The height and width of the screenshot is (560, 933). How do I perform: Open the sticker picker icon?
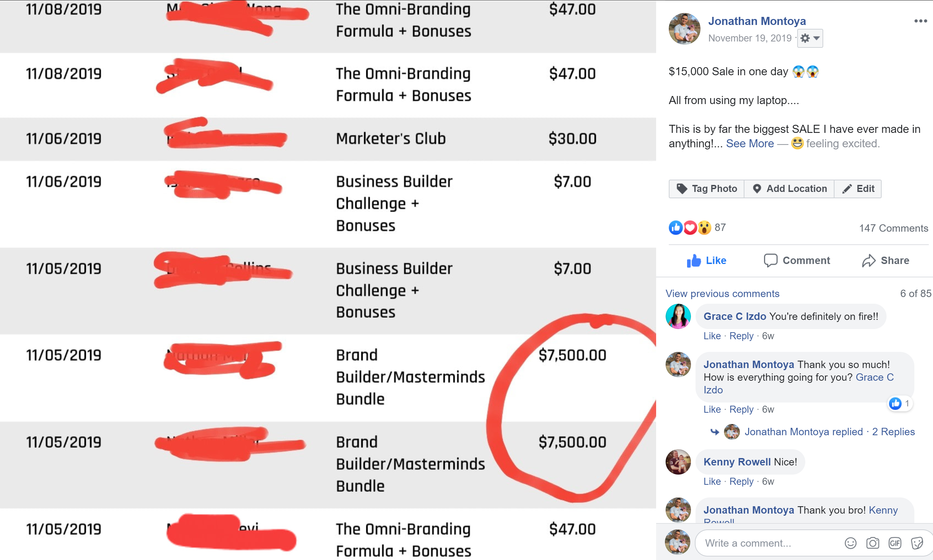pyautogui.click(x=917, y=543)
